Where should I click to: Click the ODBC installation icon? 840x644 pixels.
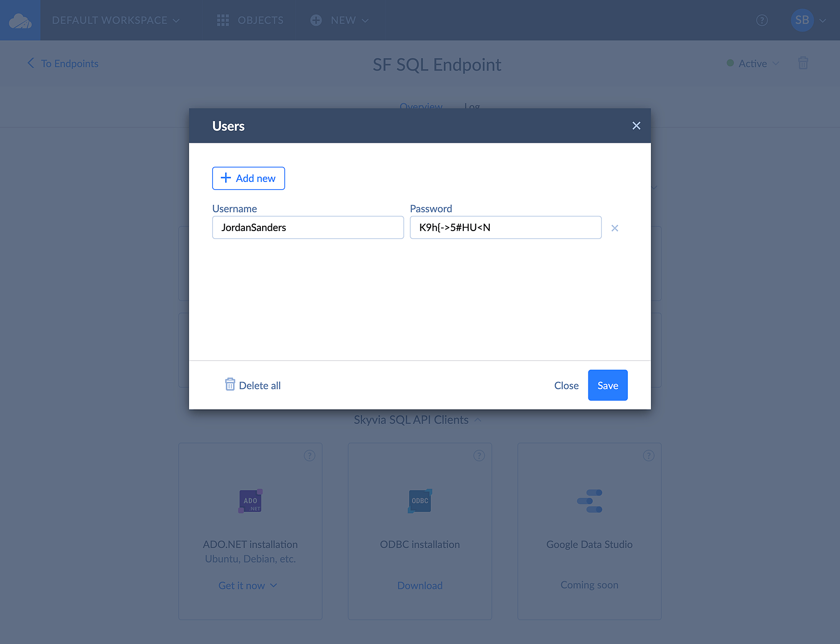tap(420, 501)
